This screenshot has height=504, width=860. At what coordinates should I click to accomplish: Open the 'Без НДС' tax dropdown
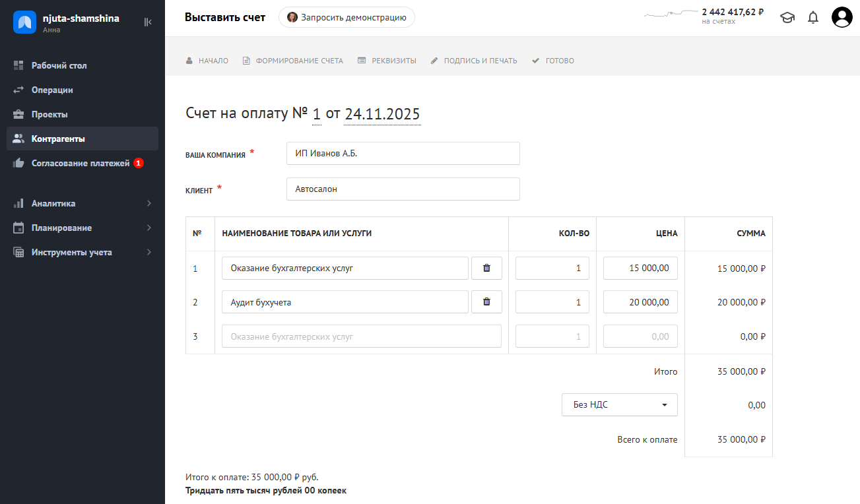click(619, 405)
